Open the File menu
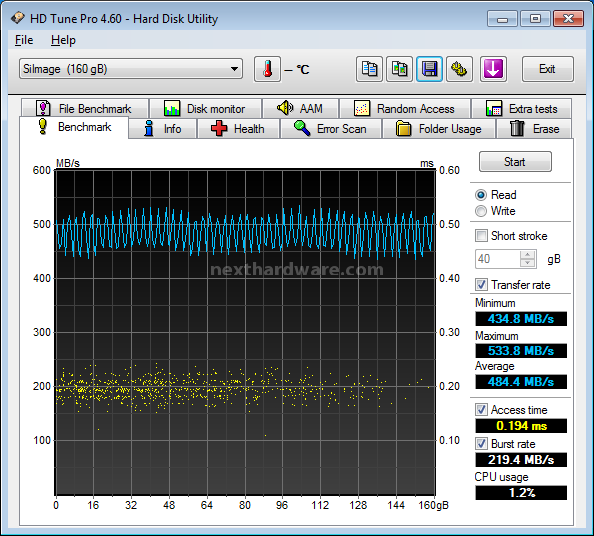The image size is (594, 536). (24, 40)
